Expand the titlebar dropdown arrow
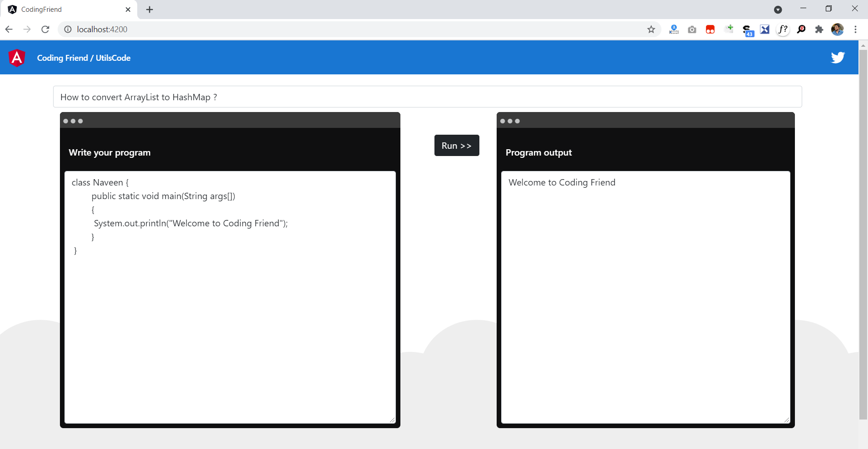The height and width of the screenshot is (449, 868). (779, 9)
